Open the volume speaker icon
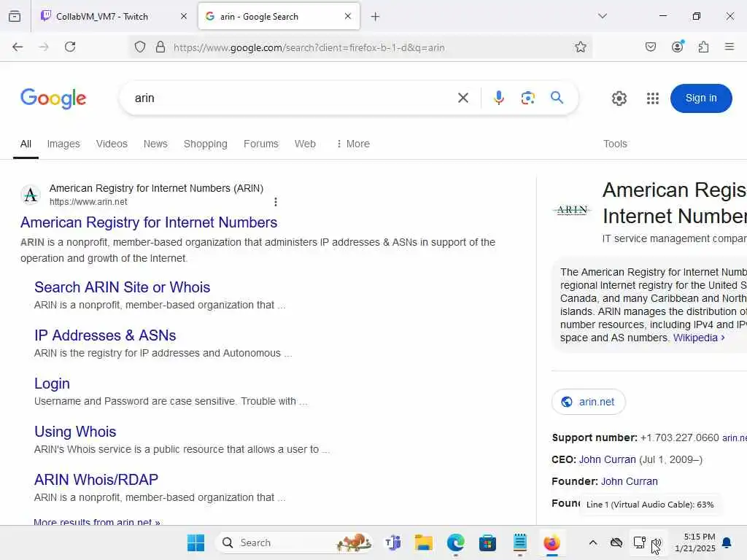747x560 pixels. coord(656,542)
